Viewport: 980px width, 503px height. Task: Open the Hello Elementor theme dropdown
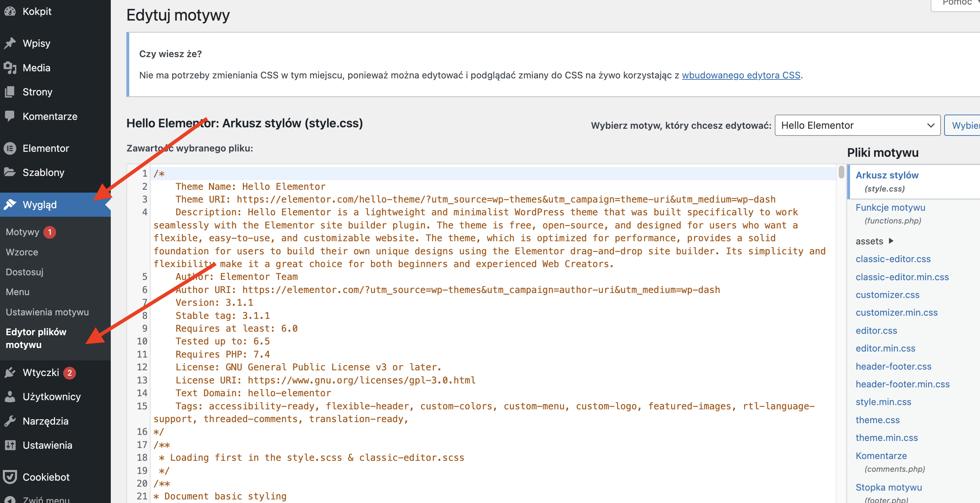pyautogui.click(x=857, y=126)
